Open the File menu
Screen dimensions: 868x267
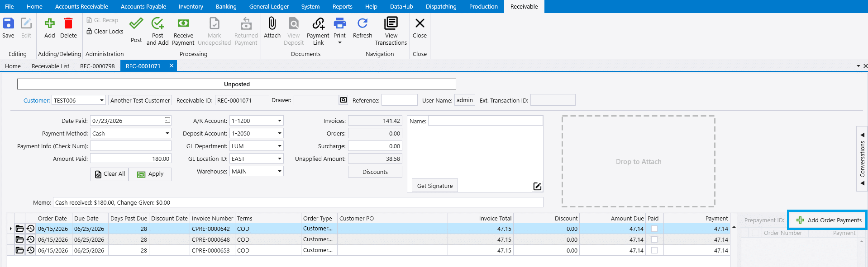(10, 6)
